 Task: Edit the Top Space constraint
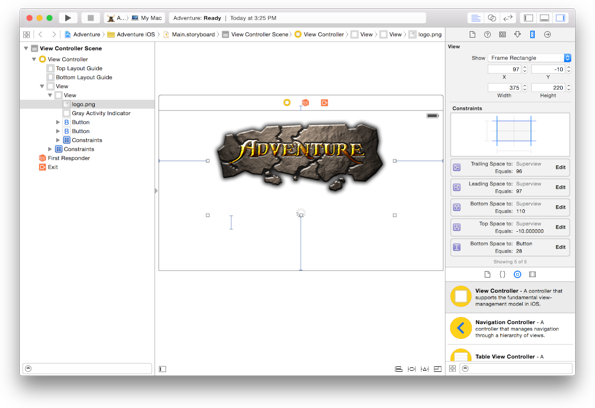tap(560, 227)
